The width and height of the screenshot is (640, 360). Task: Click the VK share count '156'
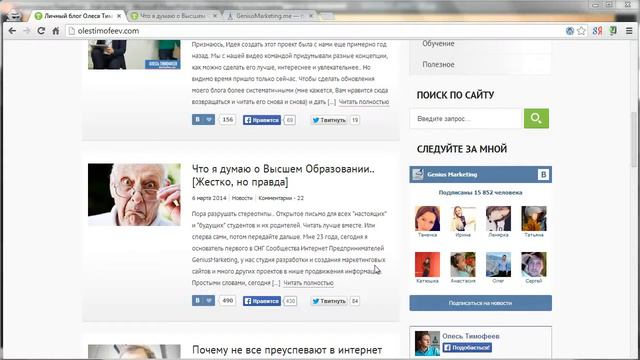point(227,120)
